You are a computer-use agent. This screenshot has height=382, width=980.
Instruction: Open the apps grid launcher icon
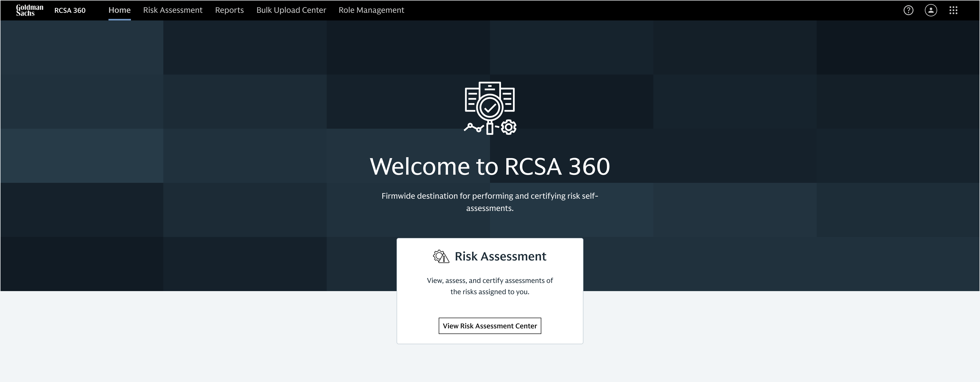click(953, 10)
